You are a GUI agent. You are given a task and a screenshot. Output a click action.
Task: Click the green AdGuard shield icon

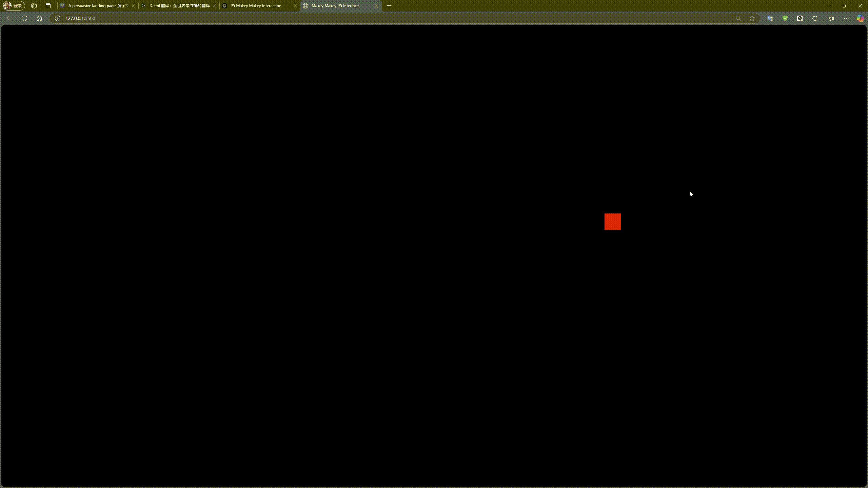pyautogui.click(x=785, y=18)
